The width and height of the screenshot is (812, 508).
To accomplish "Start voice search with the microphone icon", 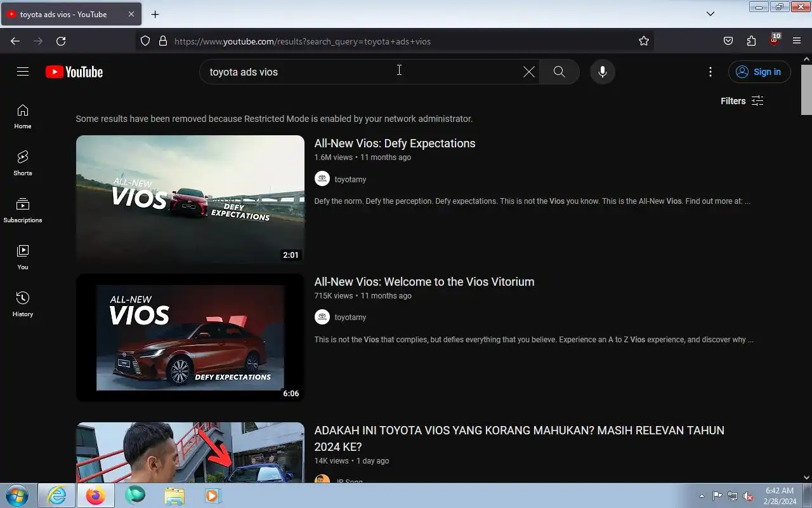I will (603, 72).
